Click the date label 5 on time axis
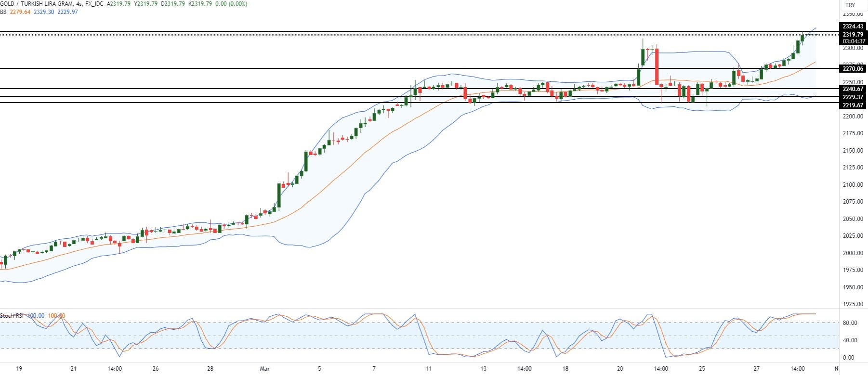This screenshot has height=375, width=868. tap(319, 369)
